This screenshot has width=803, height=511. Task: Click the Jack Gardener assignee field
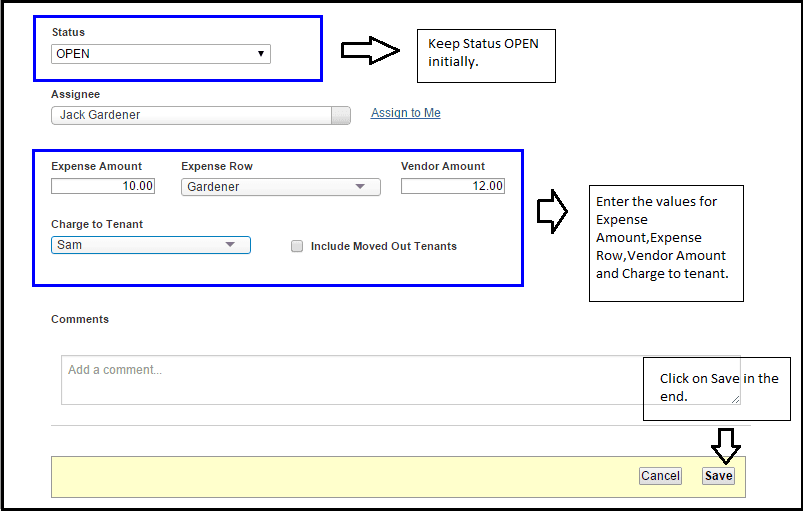190,115
